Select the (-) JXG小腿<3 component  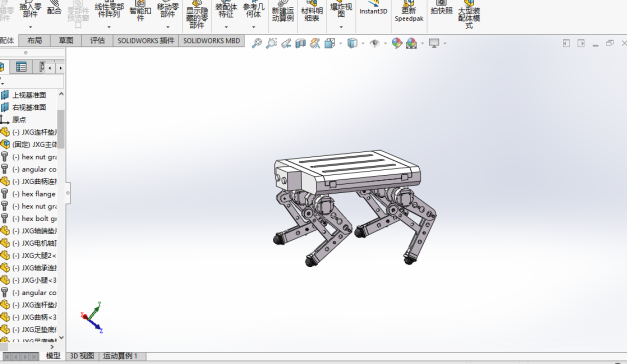click(x=34, y=280)
